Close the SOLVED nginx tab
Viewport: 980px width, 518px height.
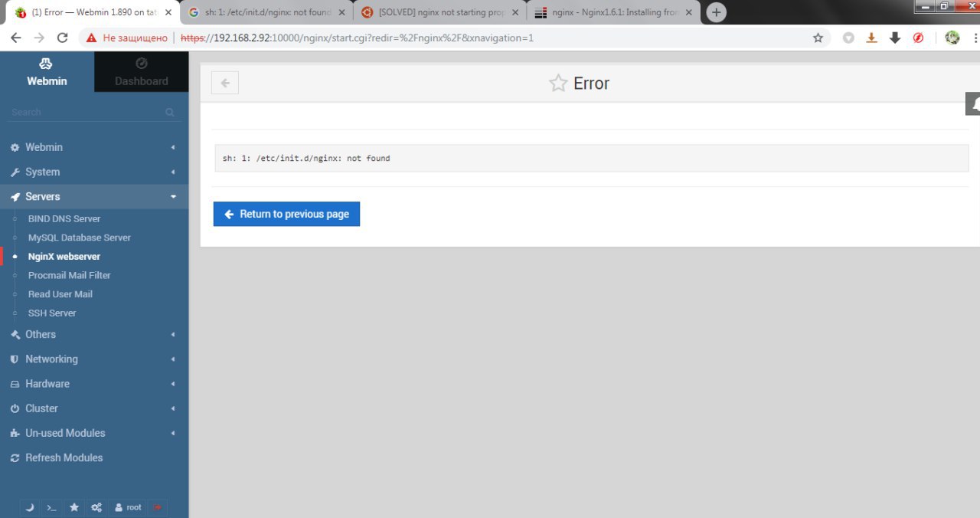pos(515,12)
